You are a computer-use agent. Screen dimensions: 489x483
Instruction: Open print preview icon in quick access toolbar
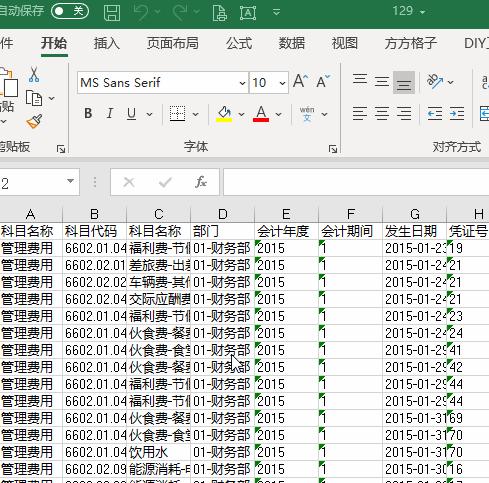tap(219, 12)
